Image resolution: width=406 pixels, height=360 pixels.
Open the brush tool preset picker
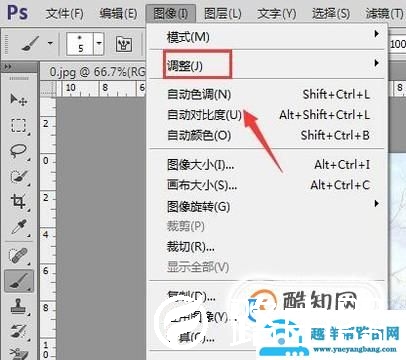(31, 43)
